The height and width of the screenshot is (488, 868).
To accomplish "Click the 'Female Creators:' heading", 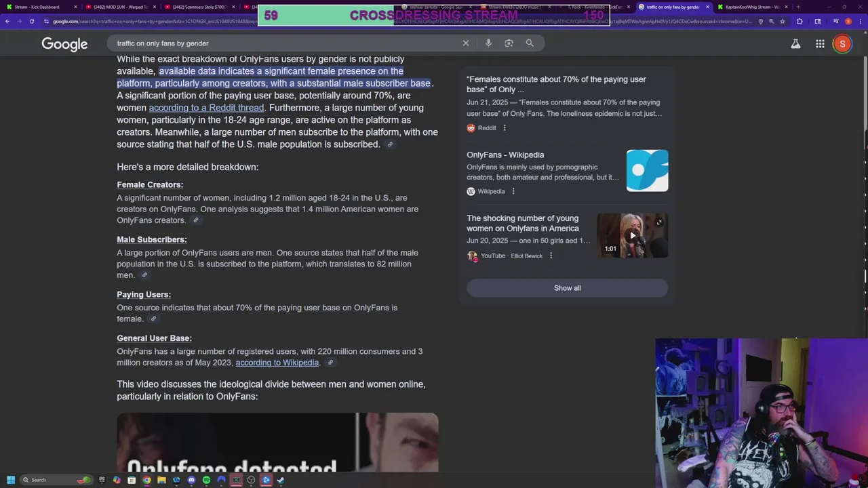I will click(150, 184).
